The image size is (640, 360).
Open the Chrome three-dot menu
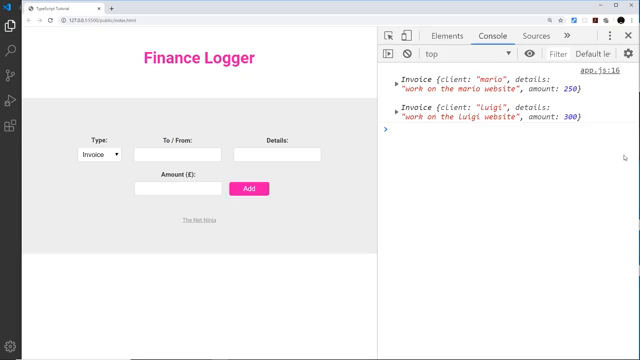631,20
